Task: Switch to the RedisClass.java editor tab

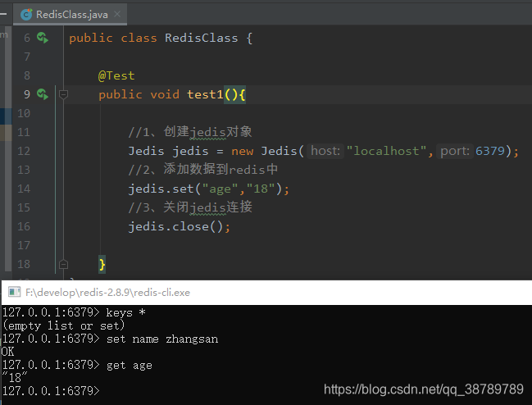Action: [x=70, y=14]
